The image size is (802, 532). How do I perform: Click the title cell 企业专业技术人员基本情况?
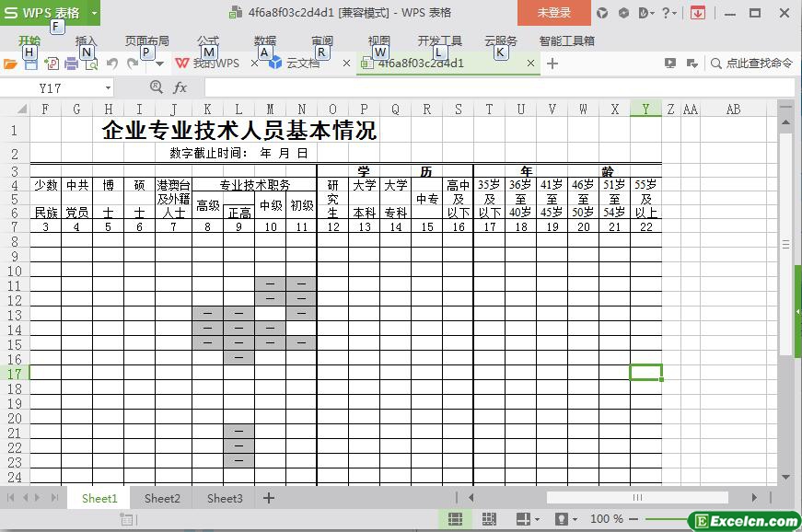pyautogui.click(x=239, y=131)
